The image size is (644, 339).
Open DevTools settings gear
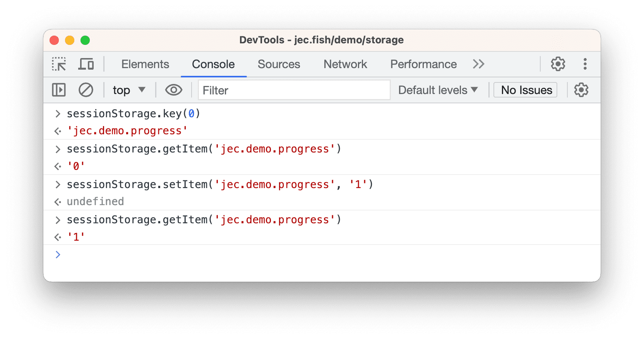558,64
